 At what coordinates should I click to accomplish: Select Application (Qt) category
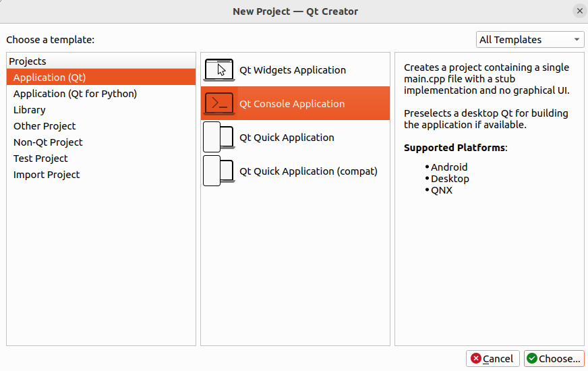point(101,78)
